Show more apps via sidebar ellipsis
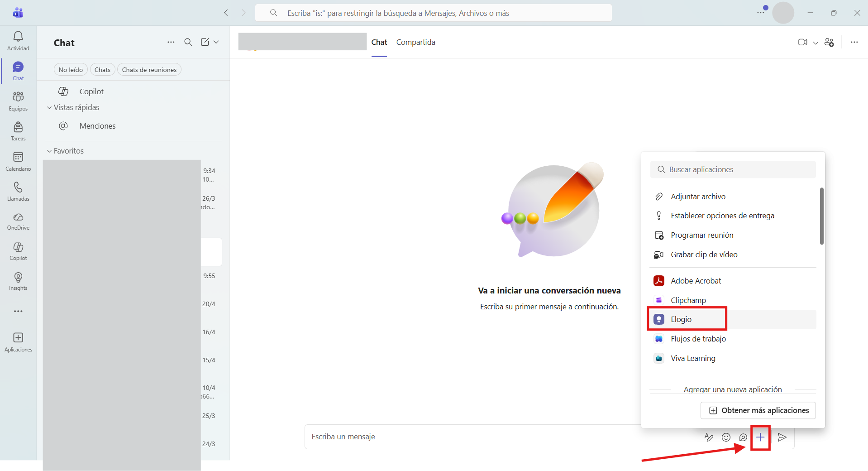Screen dimensions: 868x471 click(x=18, y=311)
